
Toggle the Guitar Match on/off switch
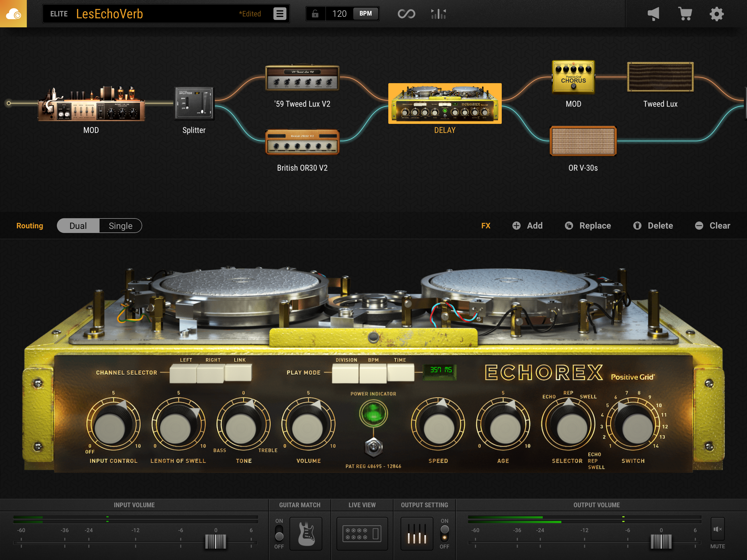(279, 534)
